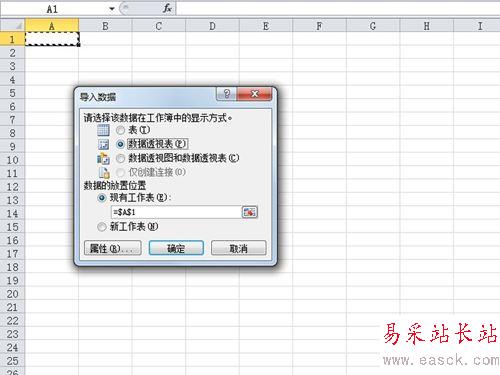Select column I header
The width and height of the screenshot is (500, 375).
point(477,26)
